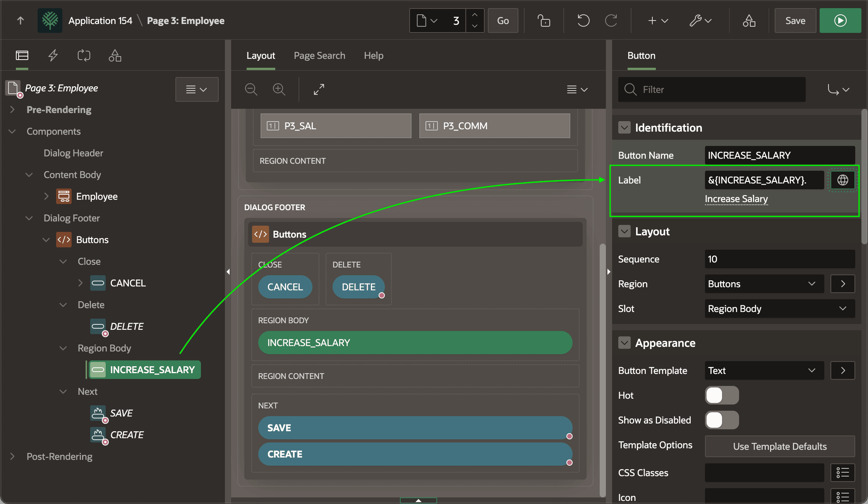Expand the Post-Rendering node
Viewport: 868px width, 504px height.
12,456
